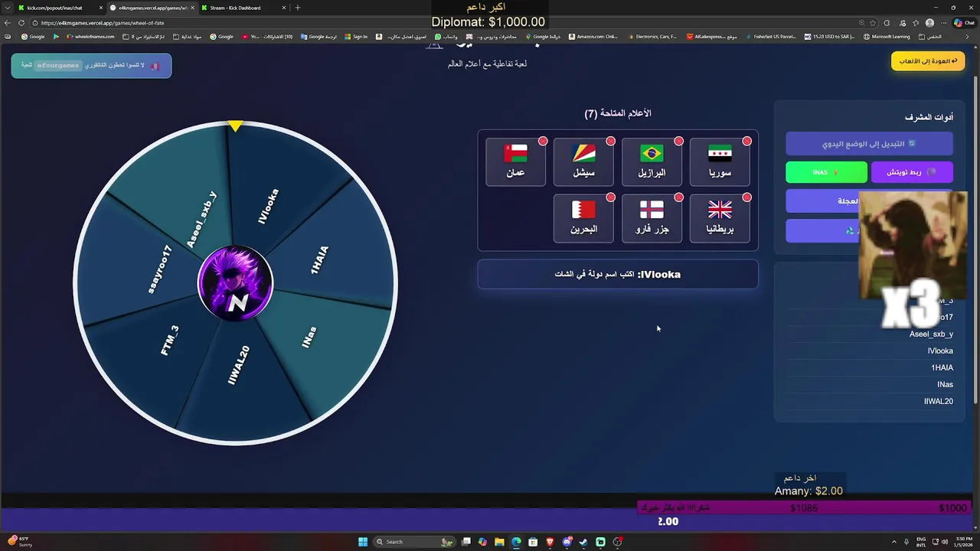Click the العجلة wheel button

coord(822,201)
